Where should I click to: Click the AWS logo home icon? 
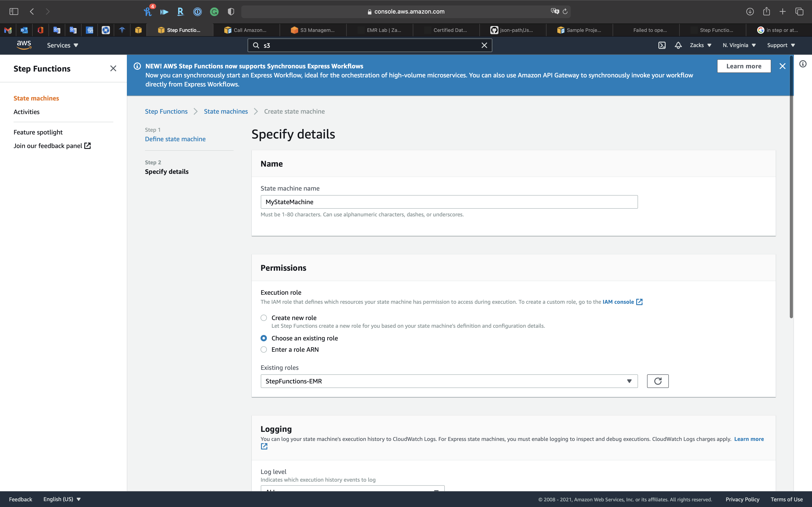[24, 45]
